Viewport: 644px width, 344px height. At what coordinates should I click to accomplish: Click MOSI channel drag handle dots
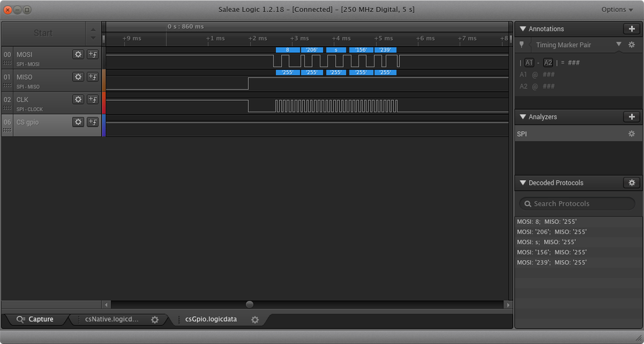click(7, 63)
